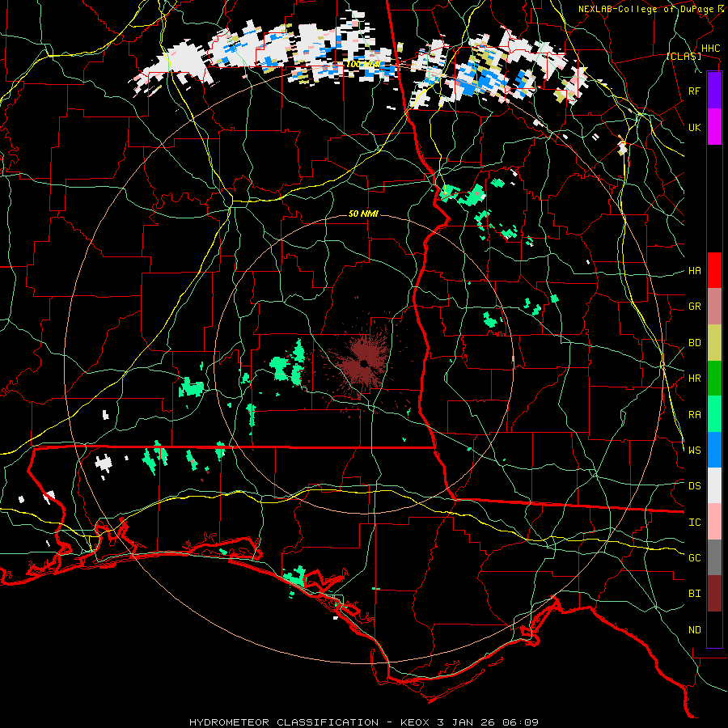Click the BI legend label

coord(694,594)
